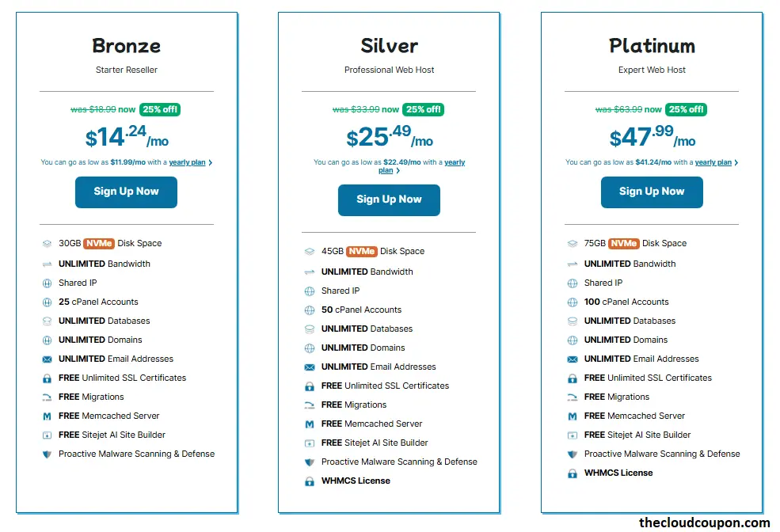Select the cPanel Accounts icon on Platinum
Viewport: 780px width, 532px height.
click(x=573, y=302)
